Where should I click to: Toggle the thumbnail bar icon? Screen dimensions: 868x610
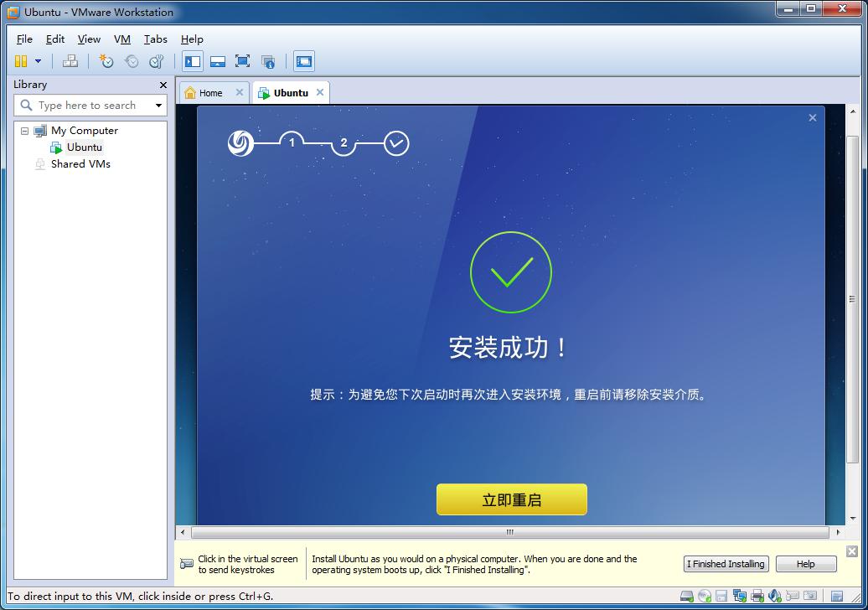[x=218, y=61]
